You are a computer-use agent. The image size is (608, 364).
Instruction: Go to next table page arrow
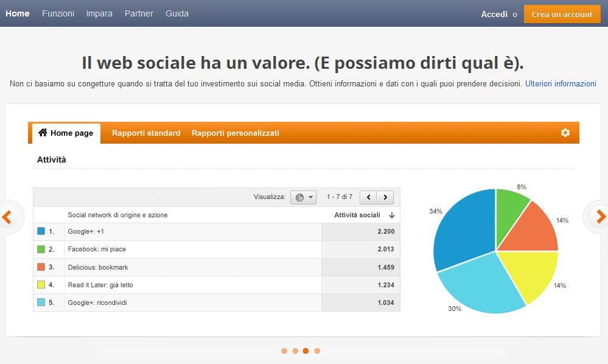tap(385, 197)
